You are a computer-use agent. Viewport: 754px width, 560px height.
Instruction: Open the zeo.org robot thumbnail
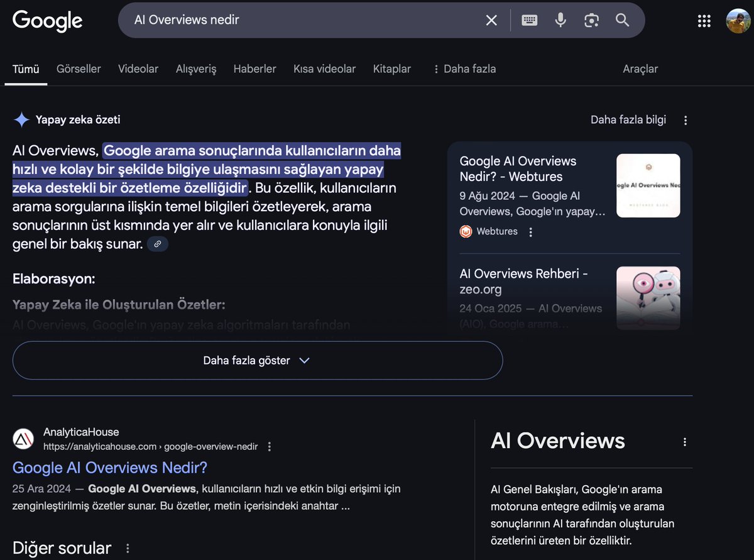click(648, 298)
